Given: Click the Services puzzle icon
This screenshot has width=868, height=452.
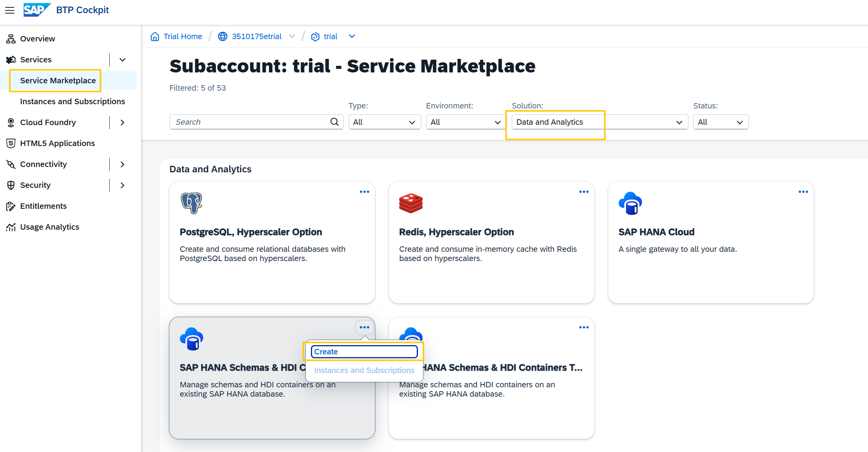Looking at the screenshot, I should click(x=11, y=60).
